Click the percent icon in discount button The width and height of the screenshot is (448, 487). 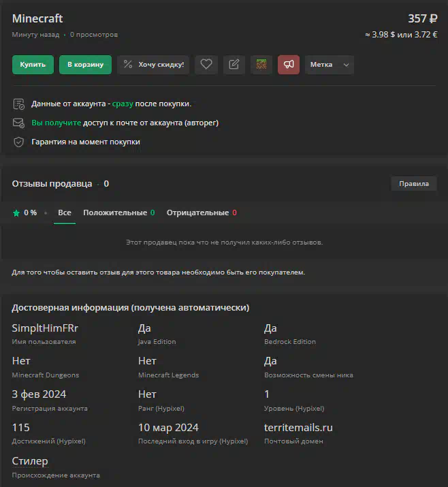[127, 64]
